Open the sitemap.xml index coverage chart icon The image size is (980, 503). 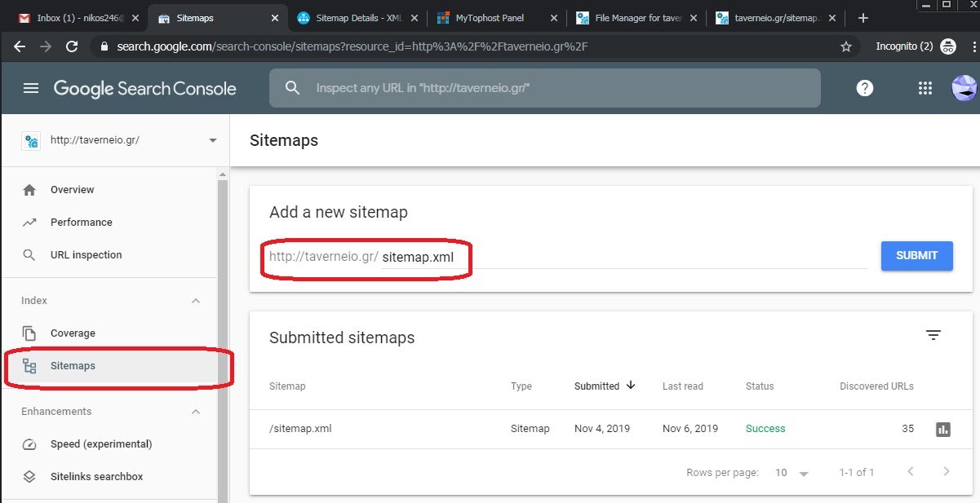(943, 429)
